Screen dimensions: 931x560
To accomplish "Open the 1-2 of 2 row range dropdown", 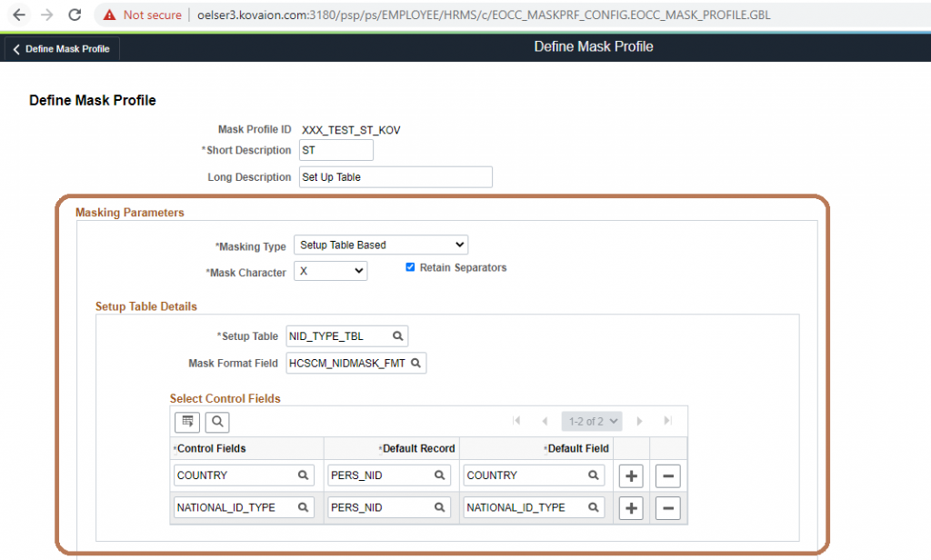I will click(x=591, y=421).
